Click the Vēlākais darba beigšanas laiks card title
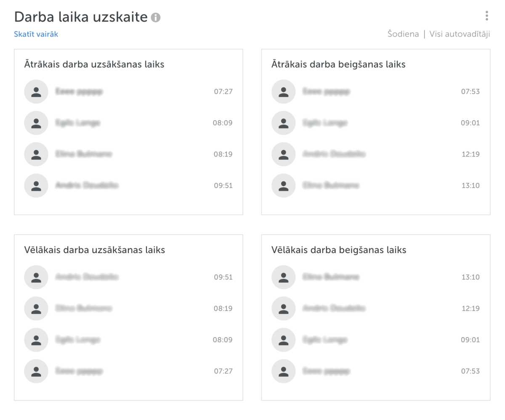Image resolution: width=505 pixels, height=420 pixels. pos(339,250)
